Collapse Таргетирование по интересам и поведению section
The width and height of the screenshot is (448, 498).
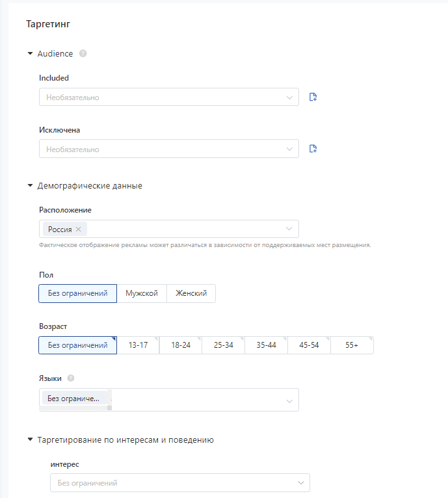point(30,439)
